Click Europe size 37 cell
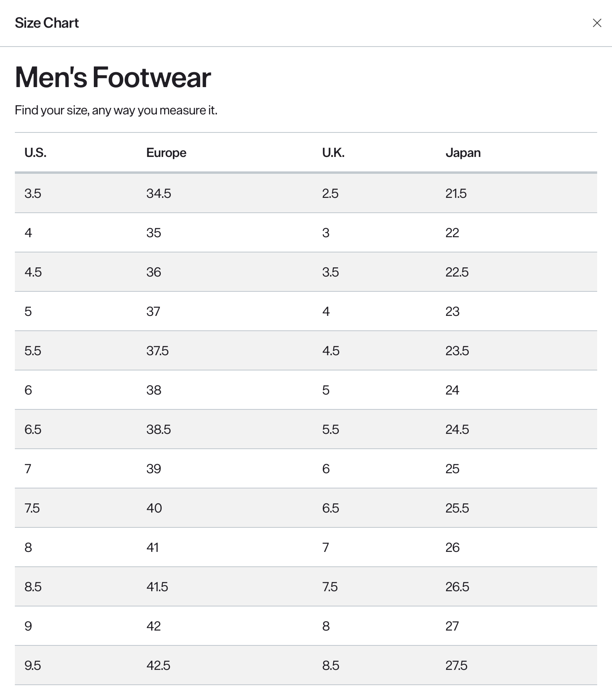 click(x=153, y=311)
